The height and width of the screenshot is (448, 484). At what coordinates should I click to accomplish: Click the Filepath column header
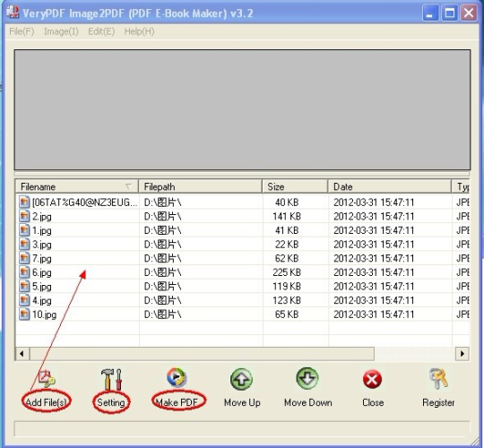[x=201, y=186]
